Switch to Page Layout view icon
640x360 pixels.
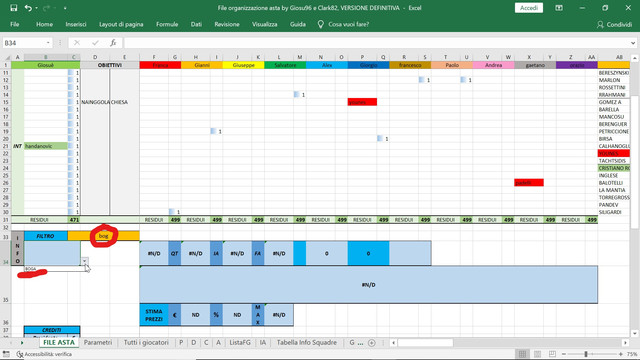[538, 354]
